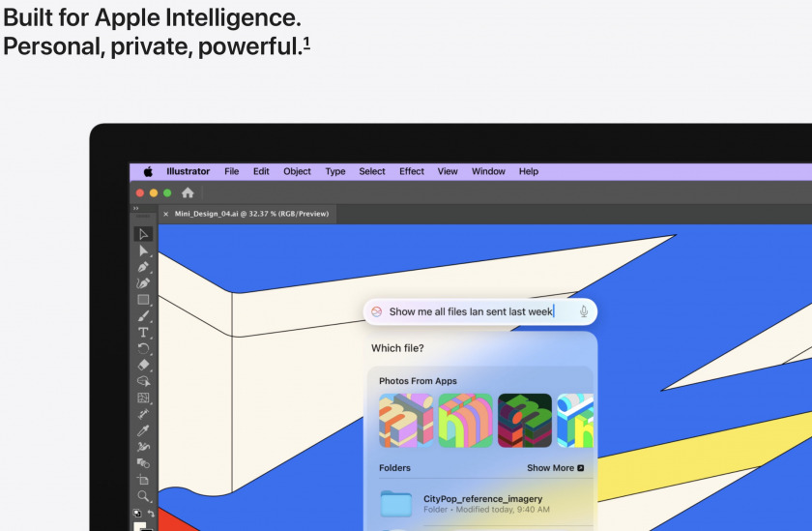812x531 pixels.
Task: Switch to the Mini_Design_04.ai document tab
Action: click(251, 214)
